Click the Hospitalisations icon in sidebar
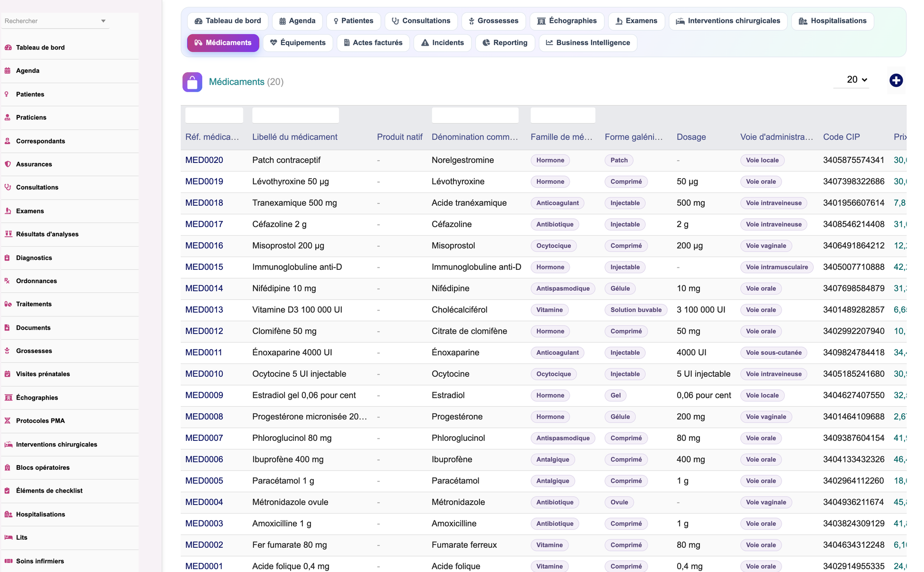Screen dimensions: 924x572 8,515
